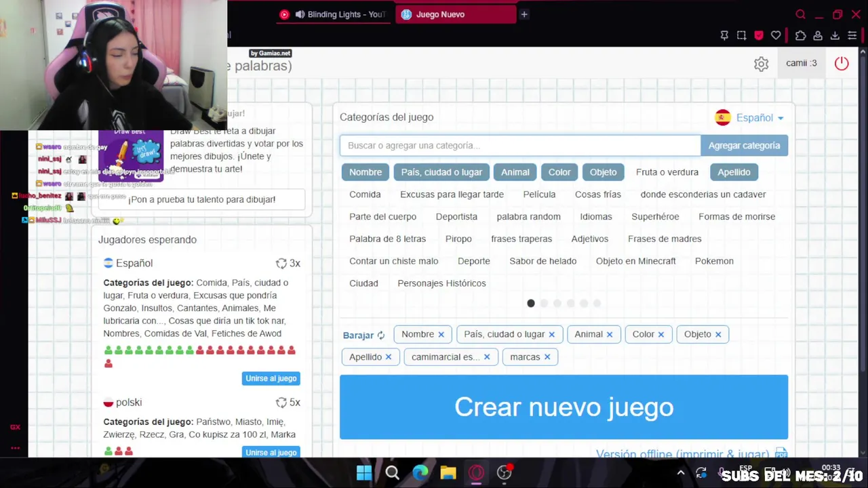Click the taskbar Search magnifier
Screen dimensions: 868x488
click(392, 472)
